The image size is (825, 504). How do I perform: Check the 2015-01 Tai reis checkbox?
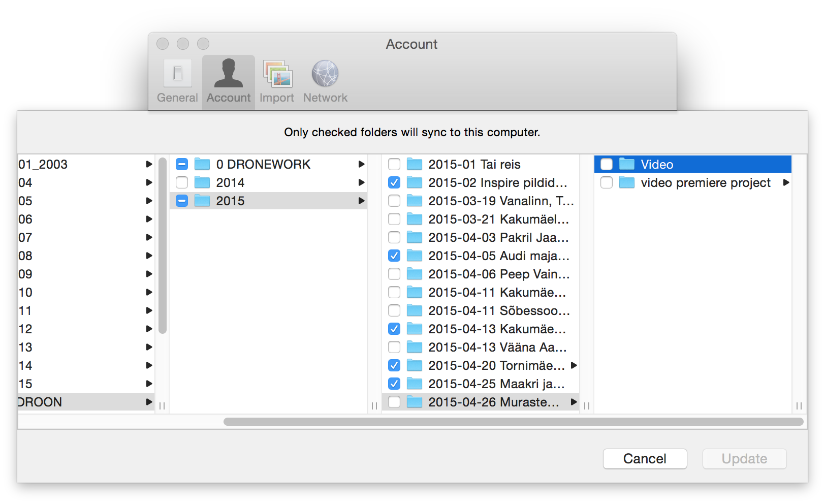point(394,164)
